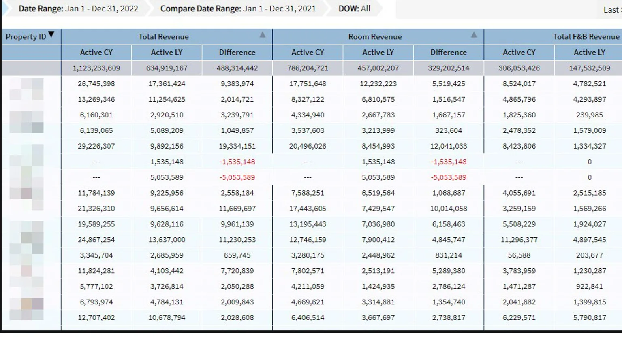Select total revenue grand total 1,123,233,609

tap(96, 68)
